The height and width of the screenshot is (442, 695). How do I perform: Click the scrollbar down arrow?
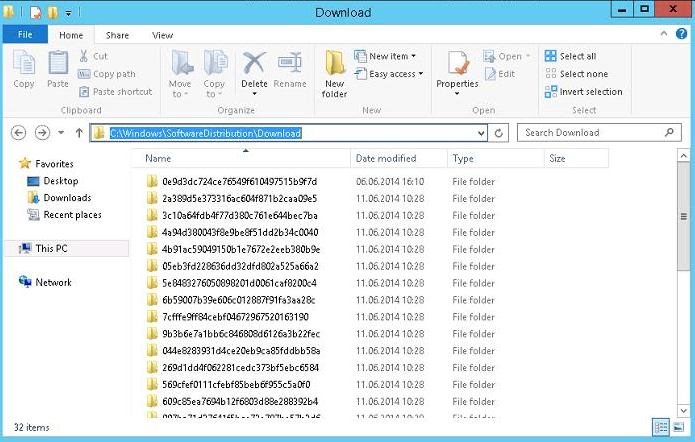pos(683,411)
